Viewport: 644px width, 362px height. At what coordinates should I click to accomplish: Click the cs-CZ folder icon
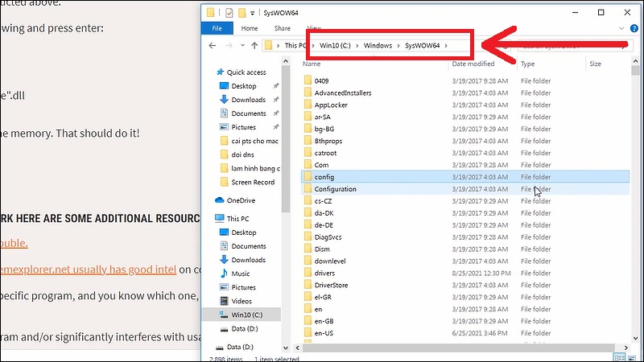click(308, 200)
